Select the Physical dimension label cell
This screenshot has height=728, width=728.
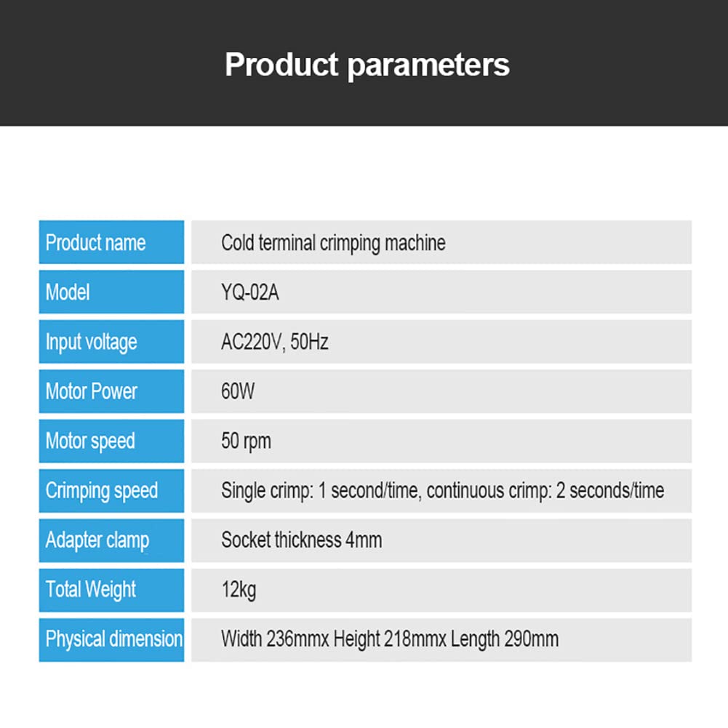pyautogui.click(x=111, y=640)
